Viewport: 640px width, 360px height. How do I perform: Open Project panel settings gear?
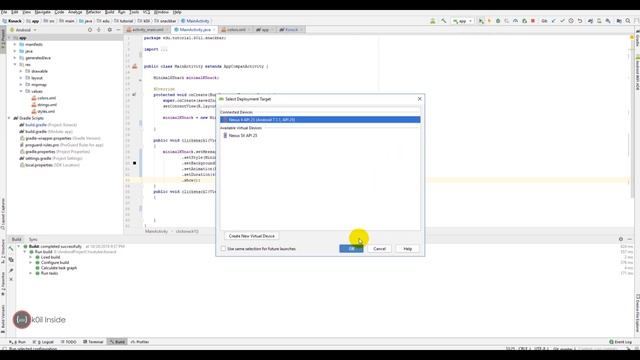click(x=109, y=30)
